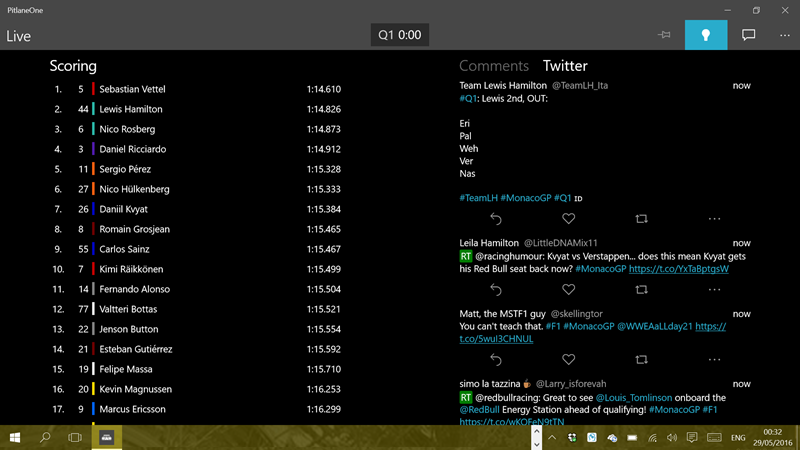Like the Team Lewis Hamilton tweet

click(x=568, y=219)
